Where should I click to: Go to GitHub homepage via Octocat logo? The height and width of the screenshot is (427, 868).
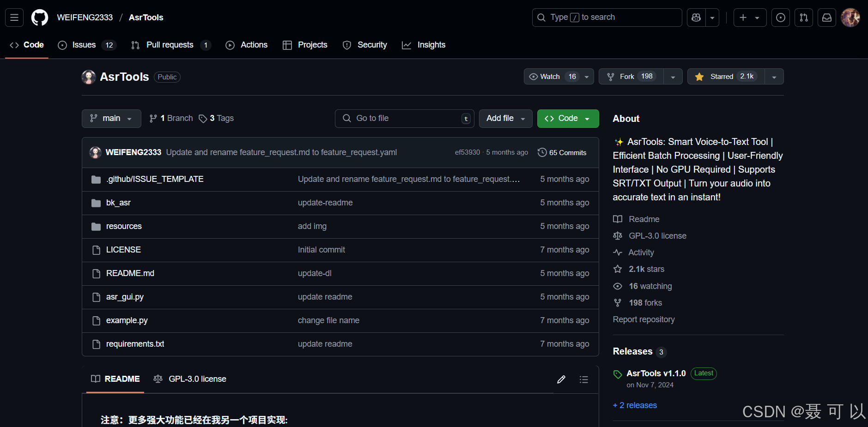(x=39, y=18)
